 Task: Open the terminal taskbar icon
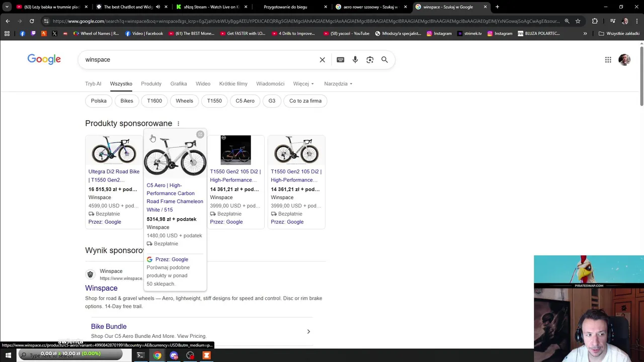[x=141, y=355]
